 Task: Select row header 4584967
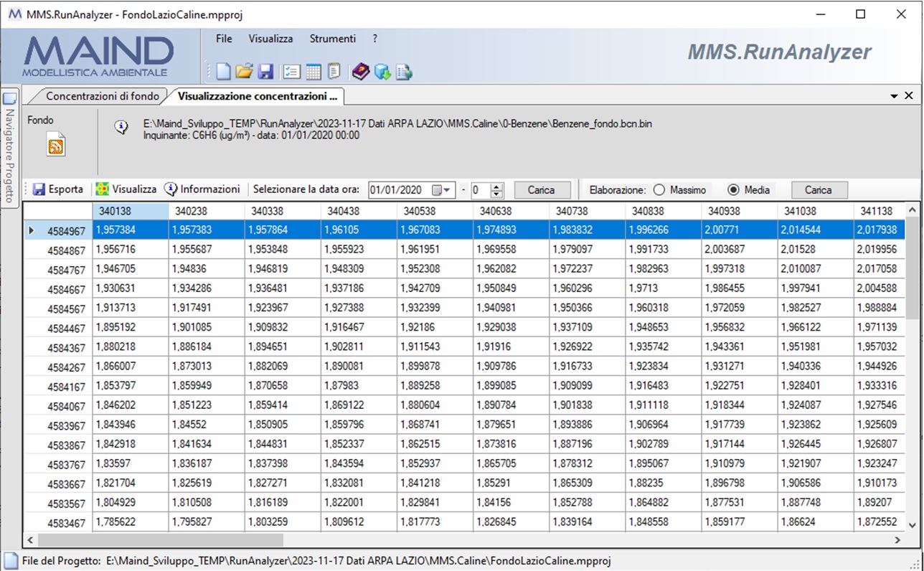[58, 230]
